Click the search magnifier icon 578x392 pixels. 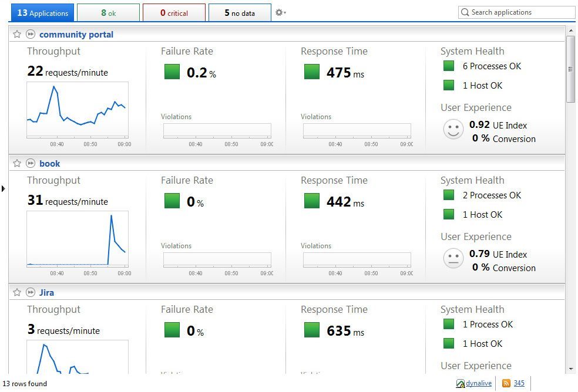click(465, 12)
